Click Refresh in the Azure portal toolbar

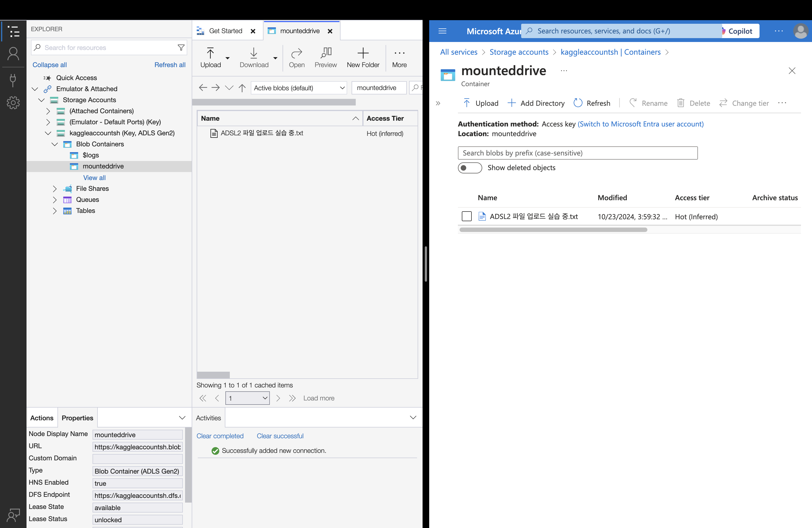592,103
